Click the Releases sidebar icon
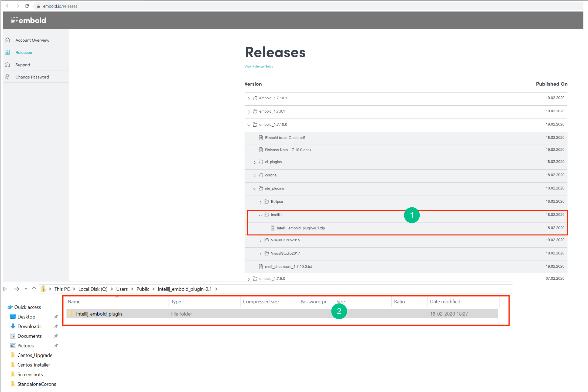This screenshot has height=392, width=588. pos(8,52)
